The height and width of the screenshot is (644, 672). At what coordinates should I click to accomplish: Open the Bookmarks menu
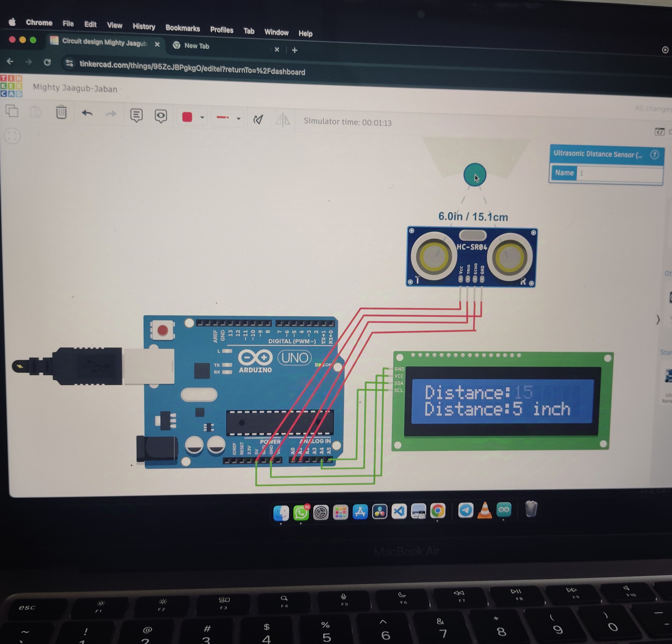click(x=182, y=29)
